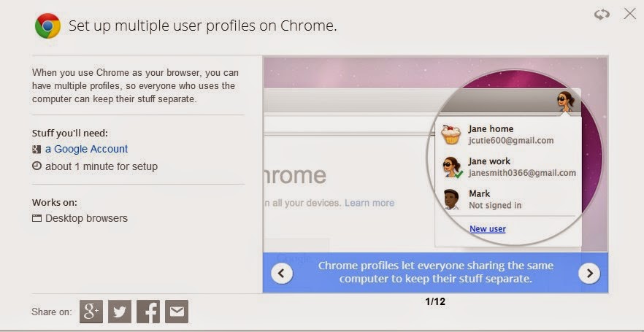Click the 'Set up multiple user profiles' title
The width and height of the screenshot is (644, 332).
point(203,26)
